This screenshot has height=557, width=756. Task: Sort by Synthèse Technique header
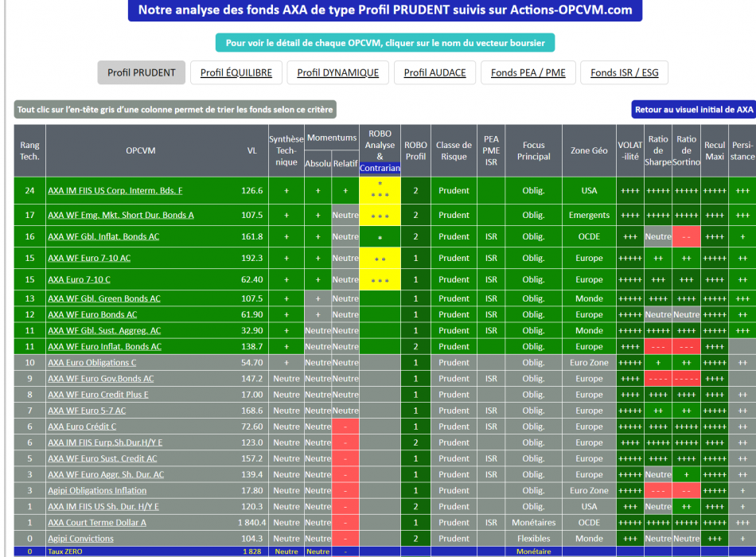click(286, 150)
